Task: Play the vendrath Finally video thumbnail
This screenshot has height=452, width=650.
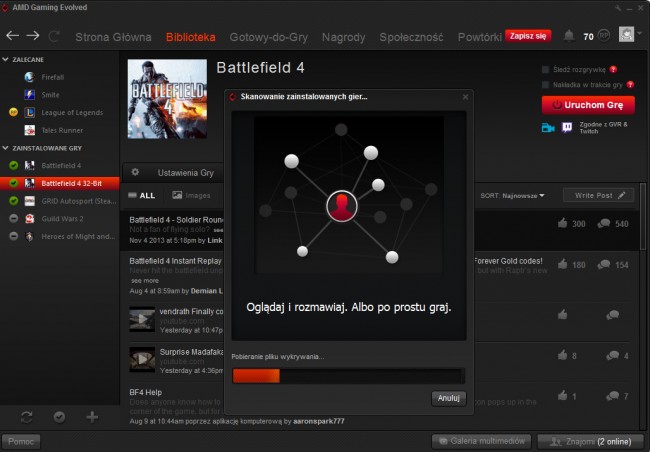Action: click(x=142, y=319)
